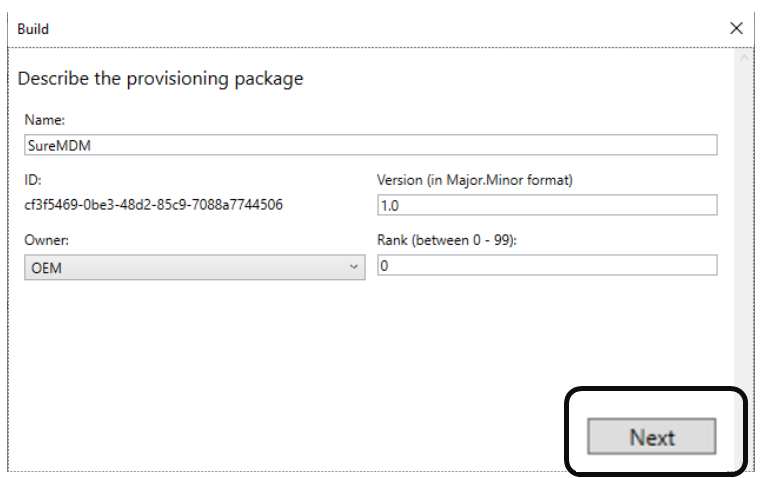The height and width of the screenshot is (478, 760).
Task: Click the 'Version (in Major.Minor format)' label
Action: pos(475,180)
